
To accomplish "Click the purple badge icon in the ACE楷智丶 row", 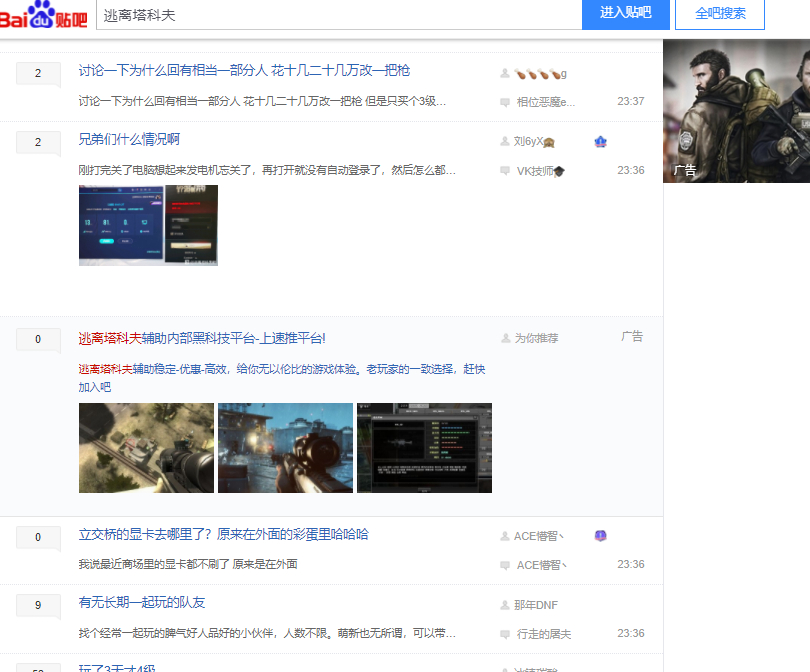I will [x=600, y=536].
